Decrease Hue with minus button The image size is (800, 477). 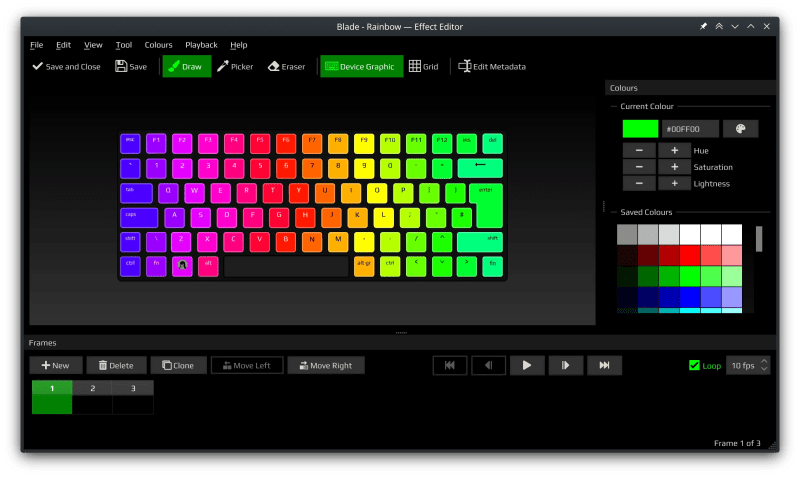click(x=639, y=150)
